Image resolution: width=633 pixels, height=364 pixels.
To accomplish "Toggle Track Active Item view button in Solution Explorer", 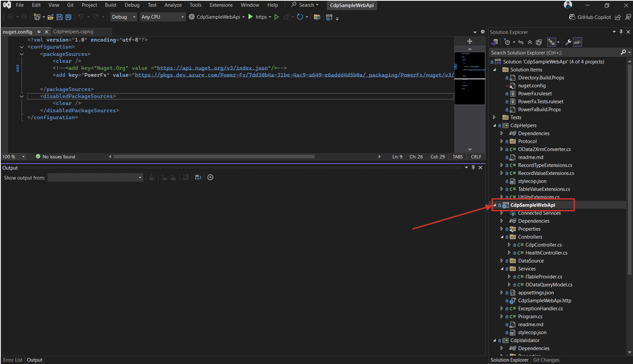I will (551, 42).
